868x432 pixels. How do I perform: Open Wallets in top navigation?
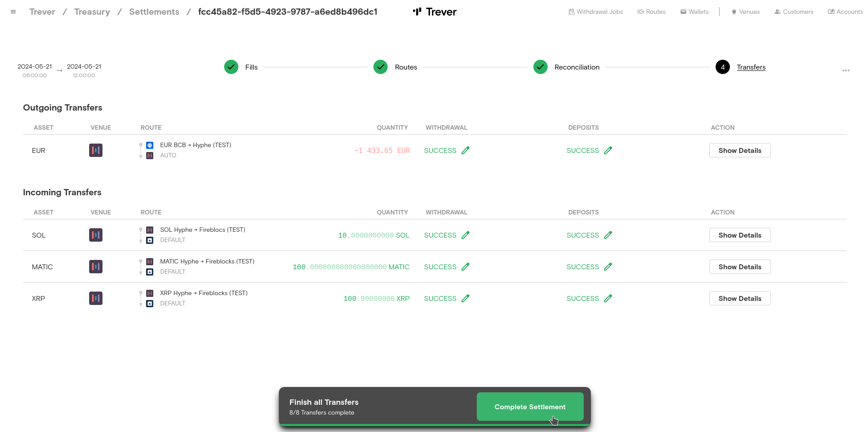[x=694, y=12]
